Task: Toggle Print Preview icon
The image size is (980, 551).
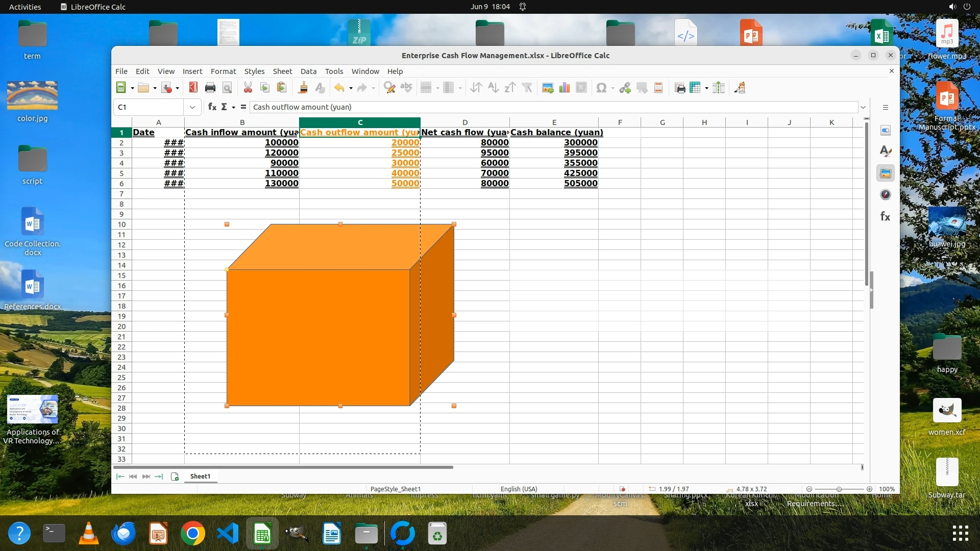Action: click(227, 88)
